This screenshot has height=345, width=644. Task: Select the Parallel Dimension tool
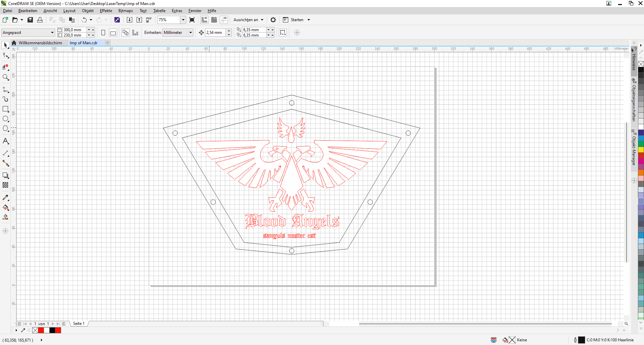coord(5,153)
